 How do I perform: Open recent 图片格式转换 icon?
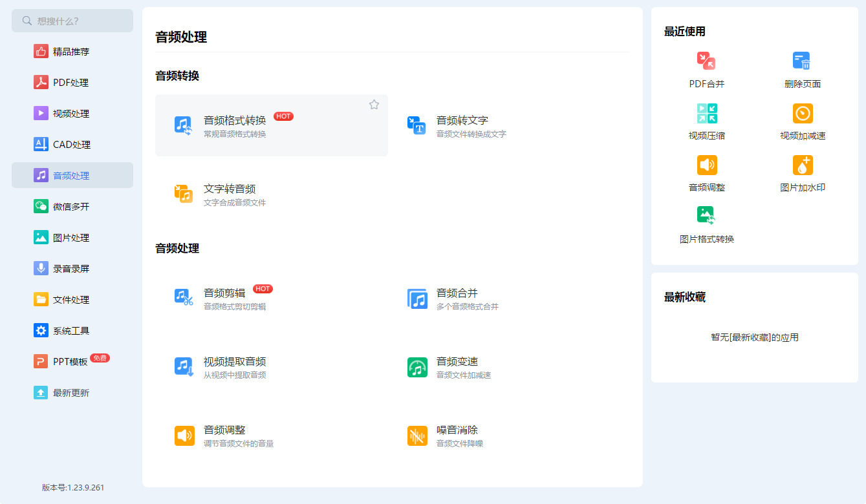click(706, 216)
